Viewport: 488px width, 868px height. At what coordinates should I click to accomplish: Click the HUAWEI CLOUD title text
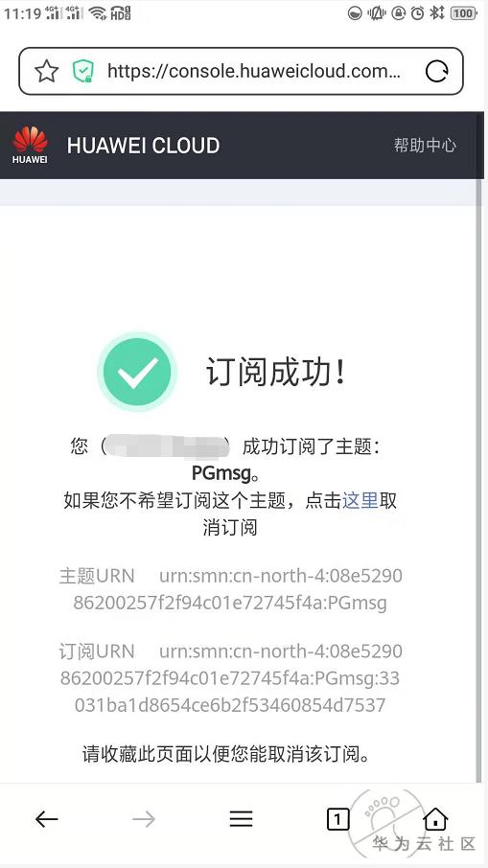click(143, 146)
